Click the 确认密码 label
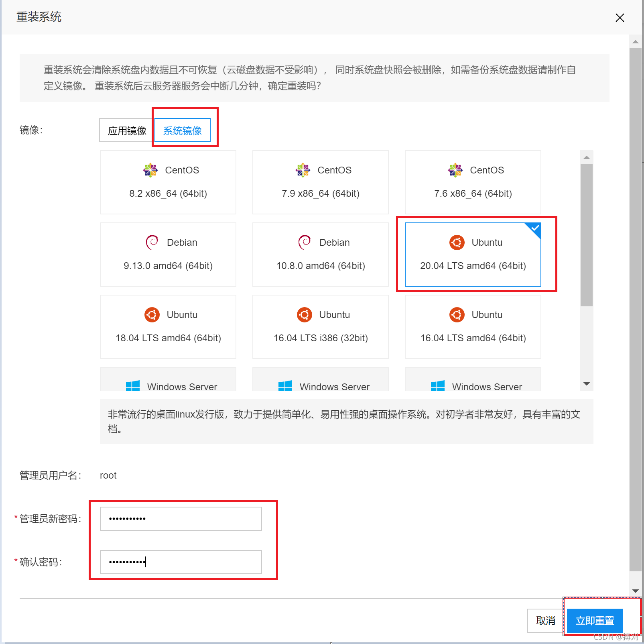This screenshot has height=644, width=644. pyautogui.click(x=41, y=562)
